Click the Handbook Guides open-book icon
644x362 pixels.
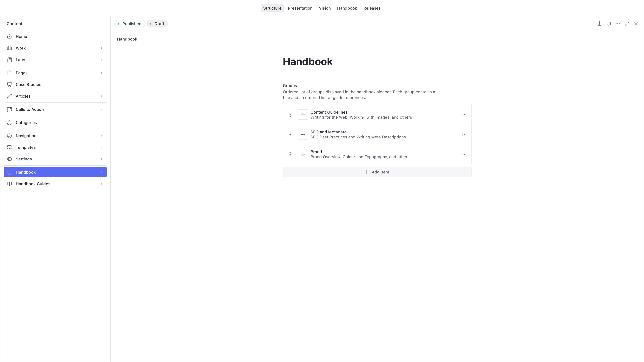(9, 184)
